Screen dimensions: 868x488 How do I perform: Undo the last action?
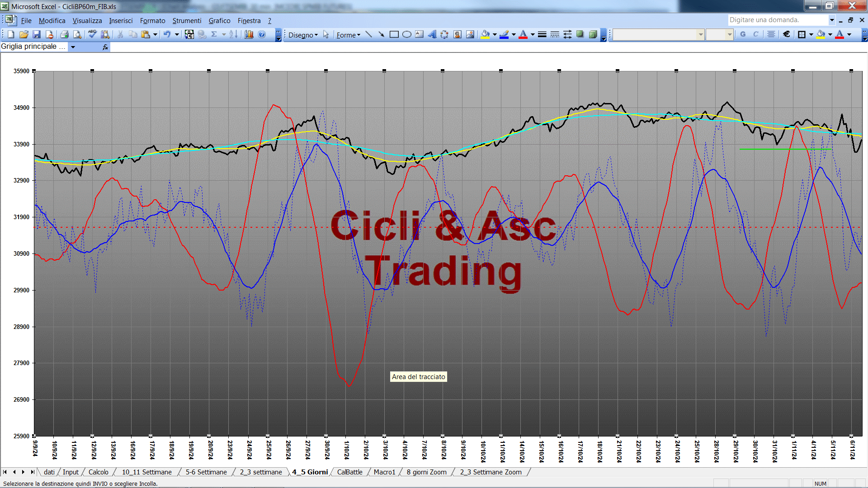(167, 34)
